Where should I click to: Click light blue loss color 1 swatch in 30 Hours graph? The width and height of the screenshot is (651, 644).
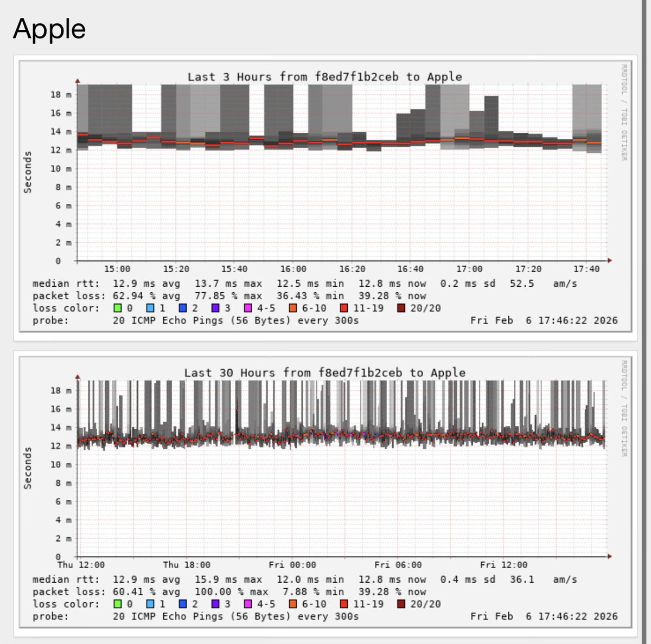coord(150,604)
